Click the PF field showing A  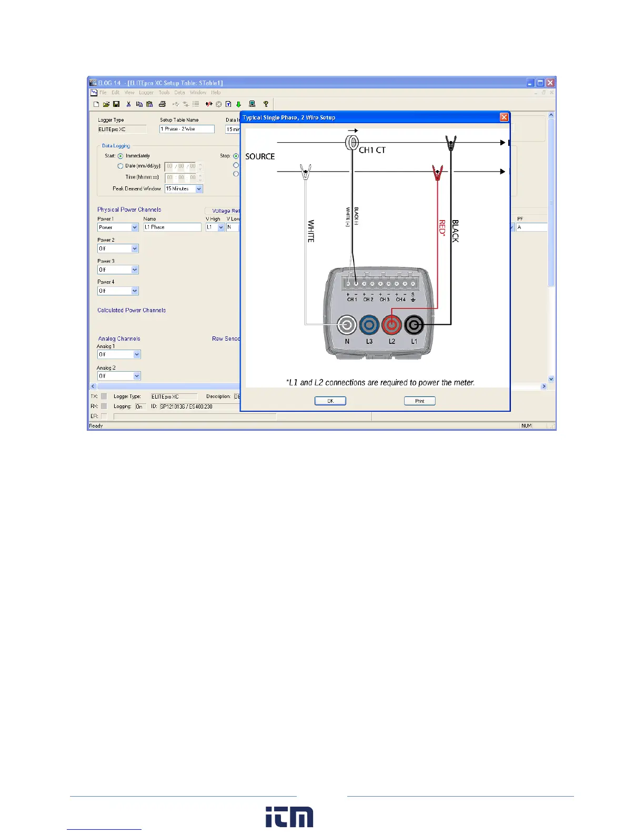click(531, 227)
